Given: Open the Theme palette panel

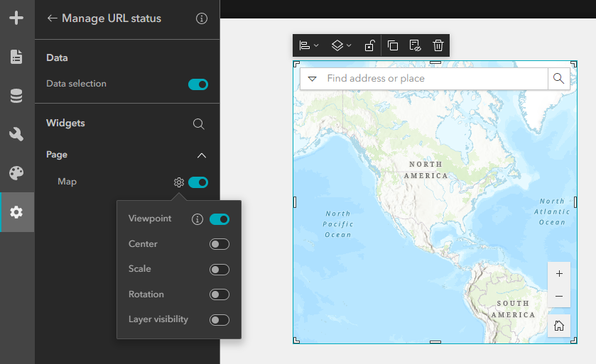Looking at the screenshot, I should (16, 173).
